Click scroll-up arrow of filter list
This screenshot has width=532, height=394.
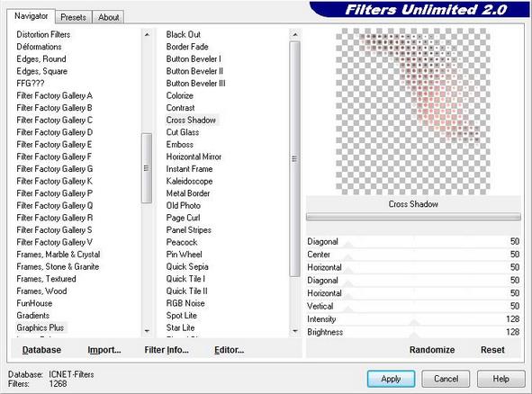pyautogui.click(x=295, y=34)
